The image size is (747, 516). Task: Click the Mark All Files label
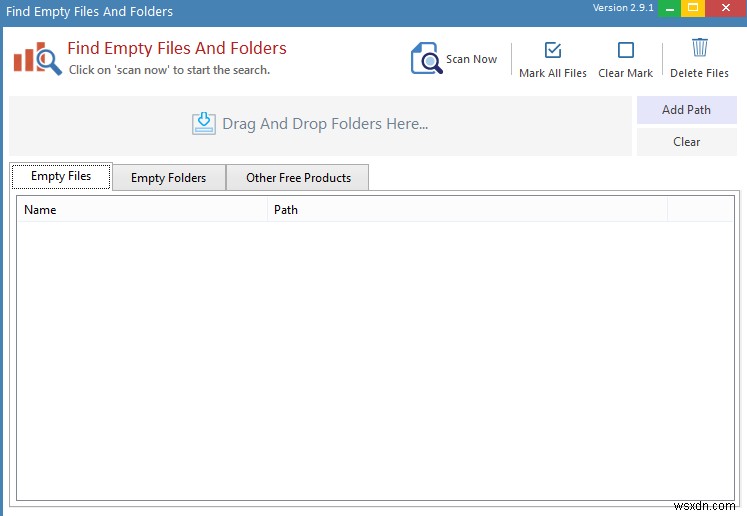click(x=553, y=73)
